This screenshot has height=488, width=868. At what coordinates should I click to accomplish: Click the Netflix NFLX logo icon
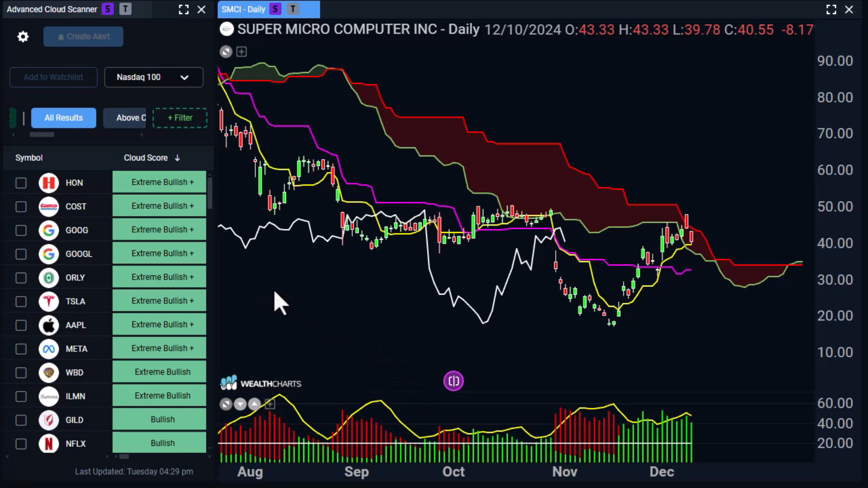click(49, 444)
